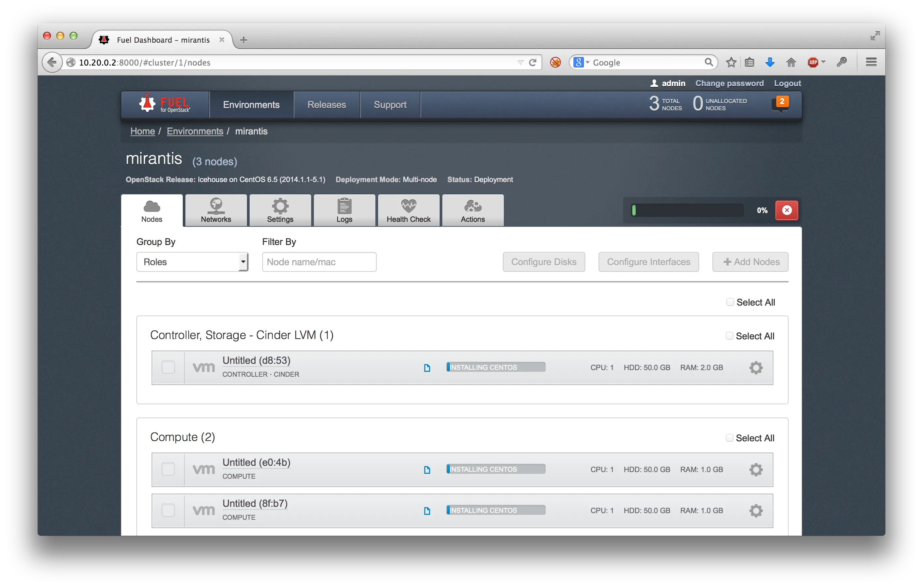Expand the URL bar history dropdown arrow
Viewport: 923px width, 588px height.
[x=520, y=62]
